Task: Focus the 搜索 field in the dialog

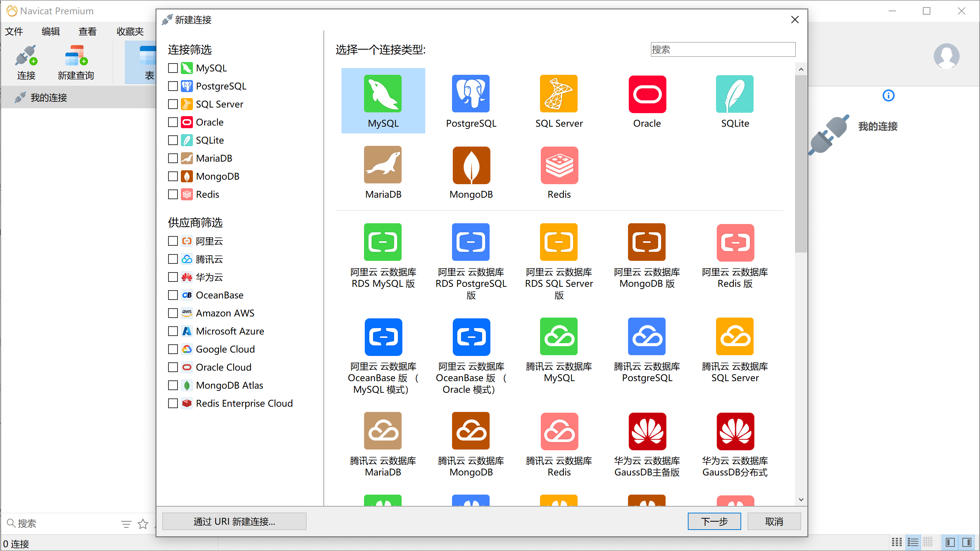Action: [723, 50]
